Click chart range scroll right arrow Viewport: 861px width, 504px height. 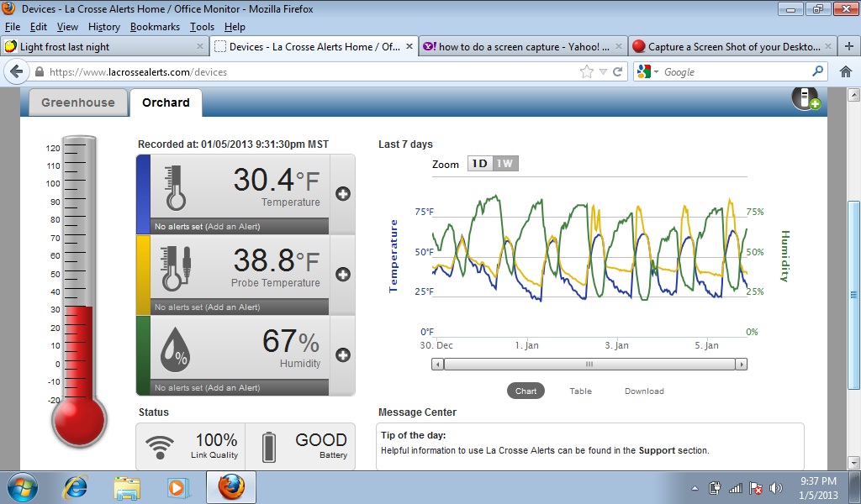[x=742, y=365]
